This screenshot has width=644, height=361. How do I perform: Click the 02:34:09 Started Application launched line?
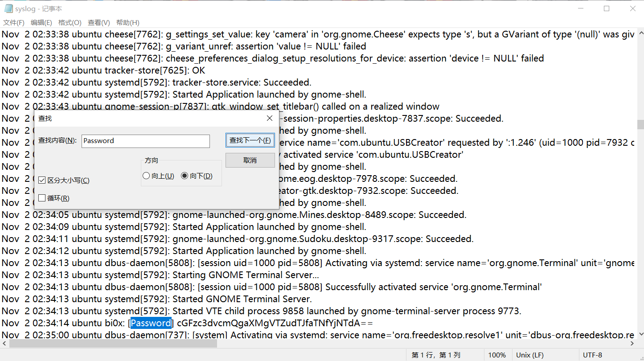[x=184, y=227]
